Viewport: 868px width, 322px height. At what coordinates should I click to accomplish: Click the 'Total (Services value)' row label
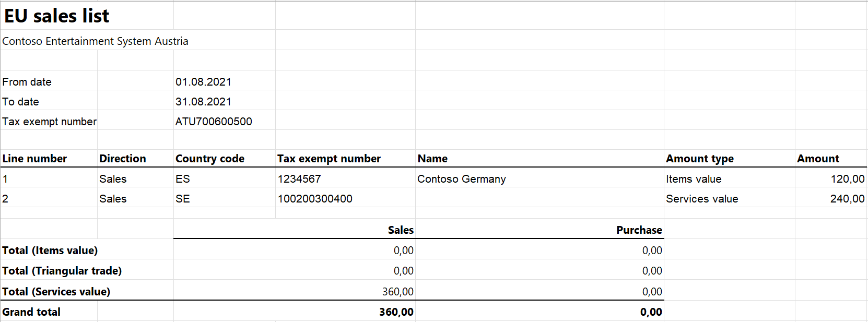click(x=56, y=292)
